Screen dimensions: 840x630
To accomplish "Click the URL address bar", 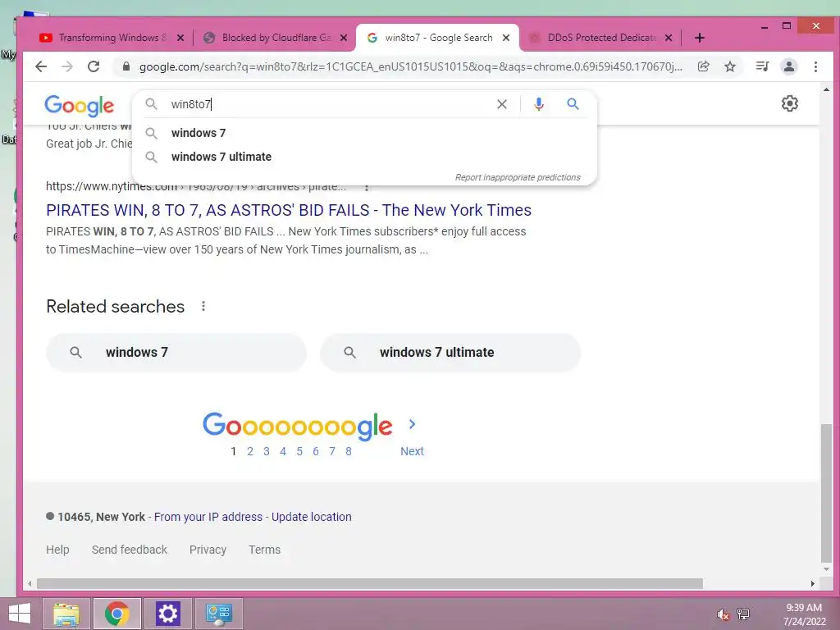I will (x=410, y=66).
